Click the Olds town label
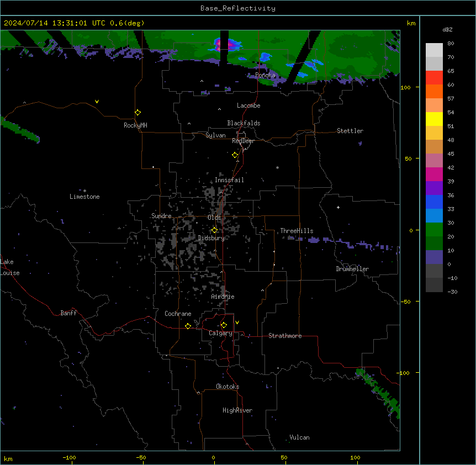 [x=214, y=218]
